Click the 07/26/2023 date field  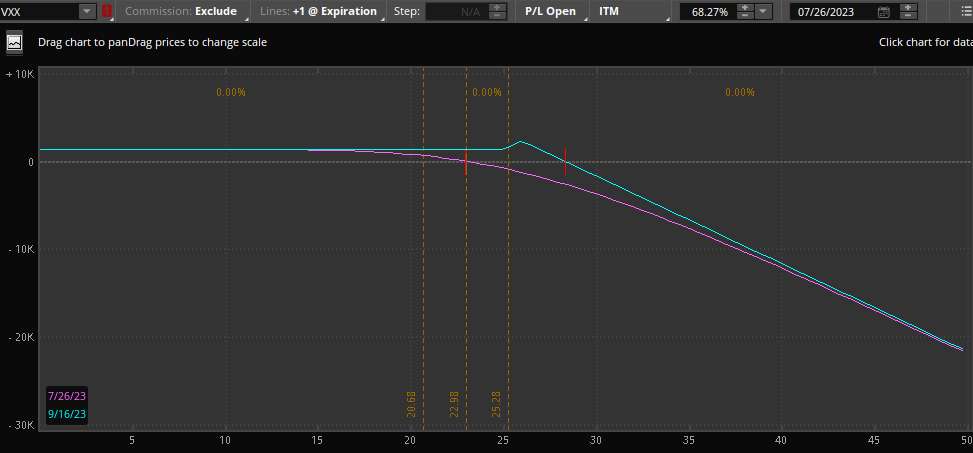tap(830, 12)
